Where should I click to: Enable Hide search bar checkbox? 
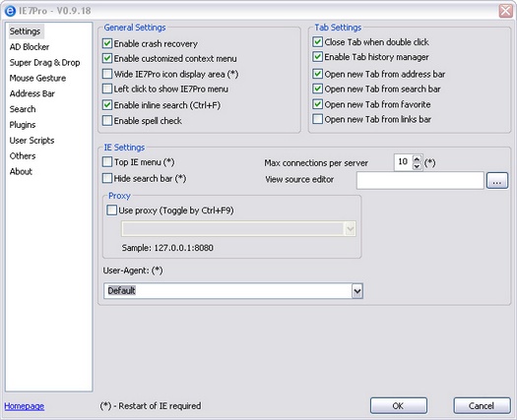(x=107, y=178)
